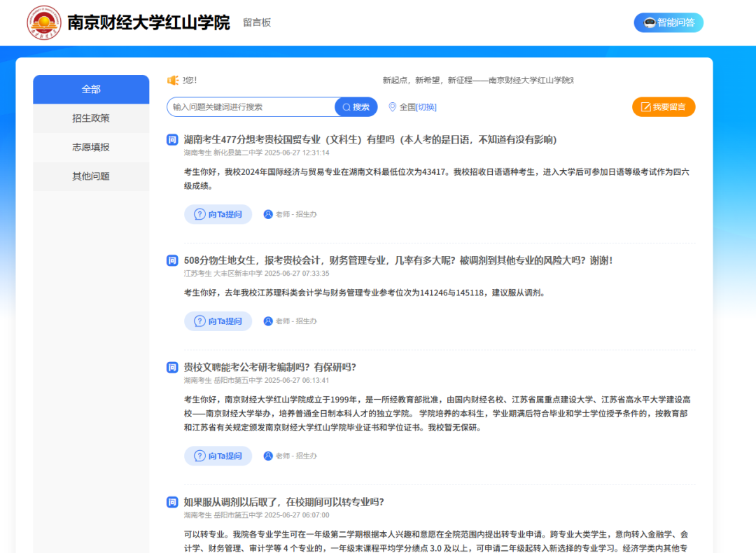Screen dimensions: 756x553
Task: Click the answer paragraph mentioning 成立于1999年
Action: (437, 414)
